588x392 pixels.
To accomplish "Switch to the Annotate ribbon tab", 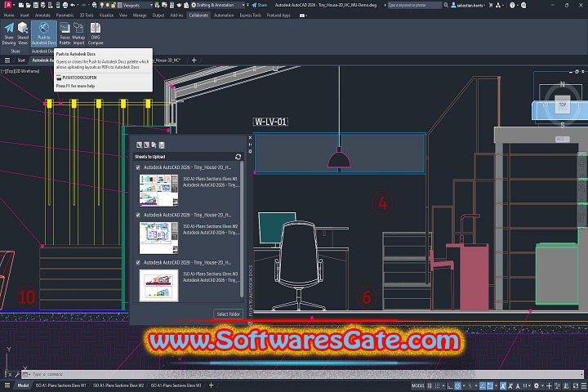I will (x=42, y=16).
